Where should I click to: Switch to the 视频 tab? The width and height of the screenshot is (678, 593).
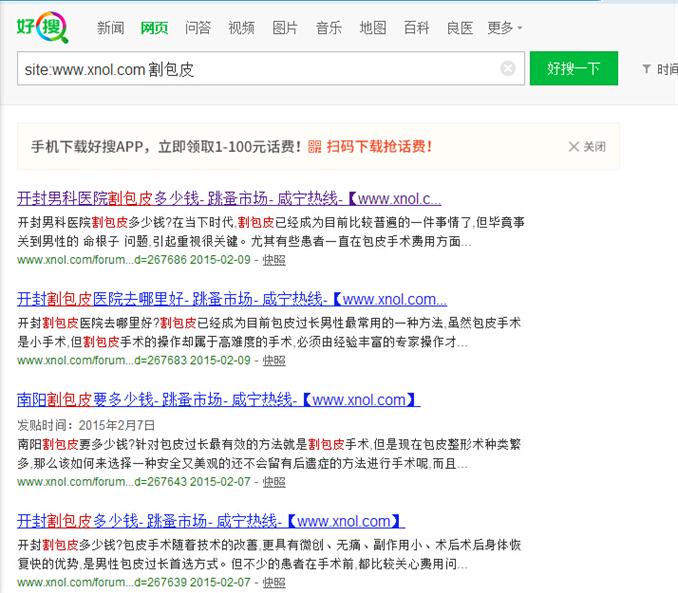(x=241, y=28)
